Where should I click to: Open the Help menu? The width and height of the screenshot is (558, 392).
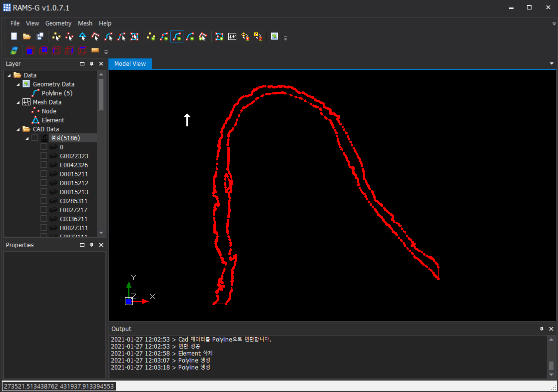click(x=105, y=23)
